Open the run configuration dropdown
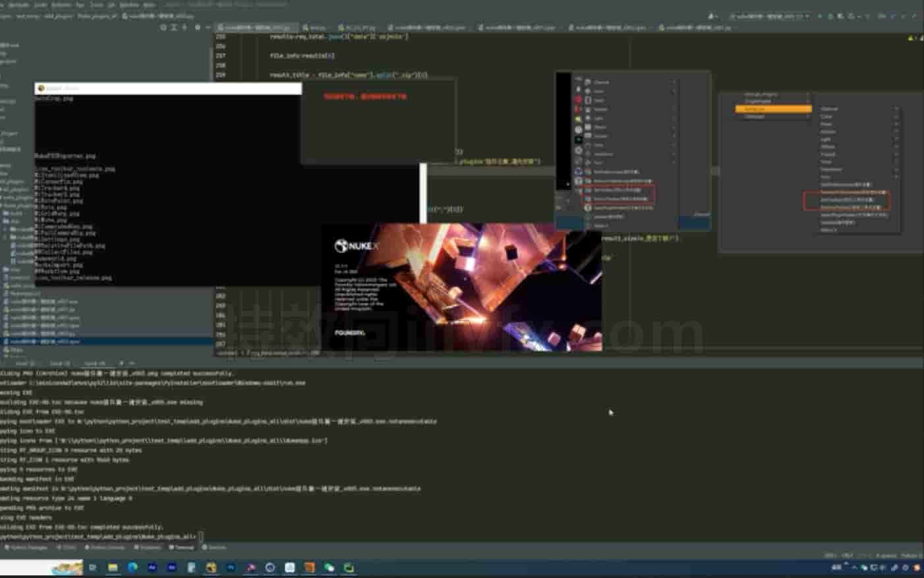This screenshot has height=578, width=924. tap(769, 16)
